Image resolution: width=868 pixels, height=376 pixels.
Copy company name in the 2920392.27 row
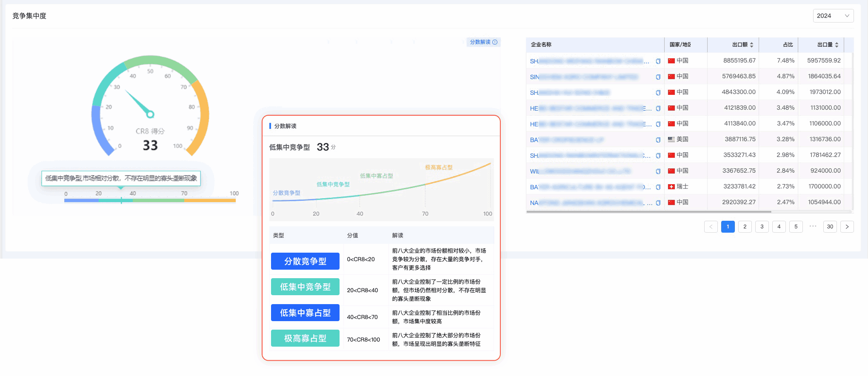pyautogui.click(x=658, y=203)
